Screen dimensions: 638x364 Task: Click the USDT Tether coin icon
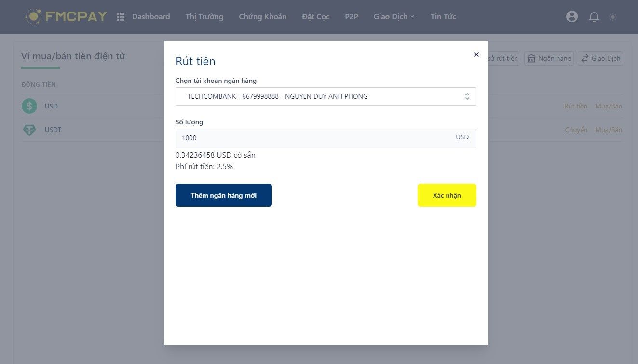pos(29,130)
